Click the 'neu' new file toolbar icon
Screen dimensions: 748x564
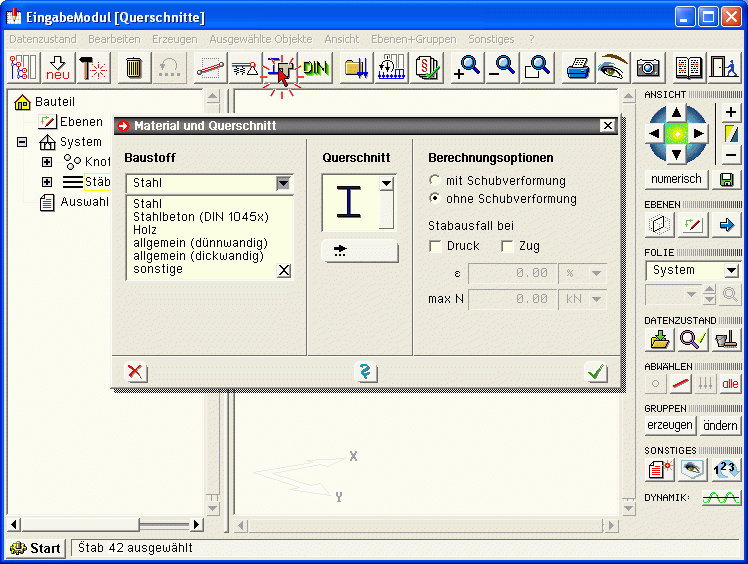[57, 67]
